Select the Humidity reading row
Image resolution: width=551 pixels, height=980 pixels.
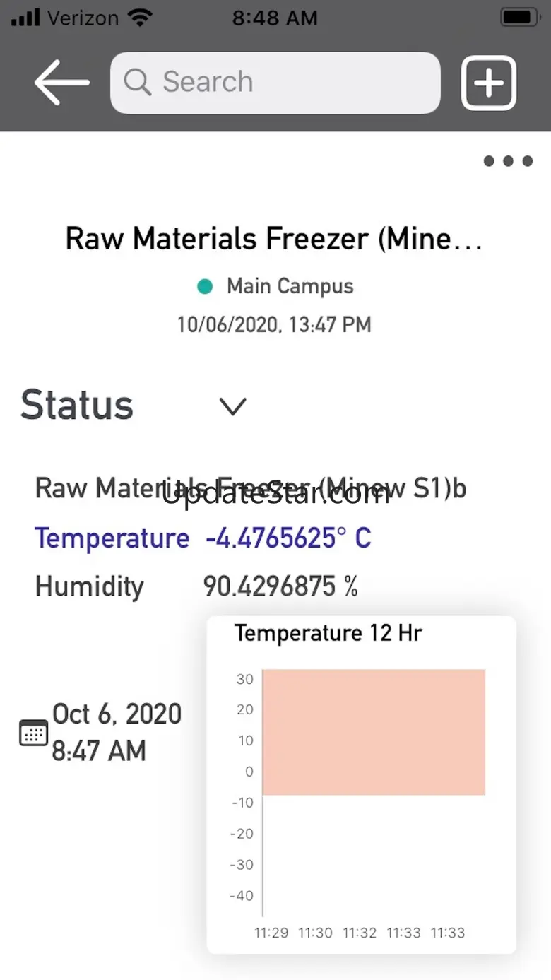pos(196,586)
